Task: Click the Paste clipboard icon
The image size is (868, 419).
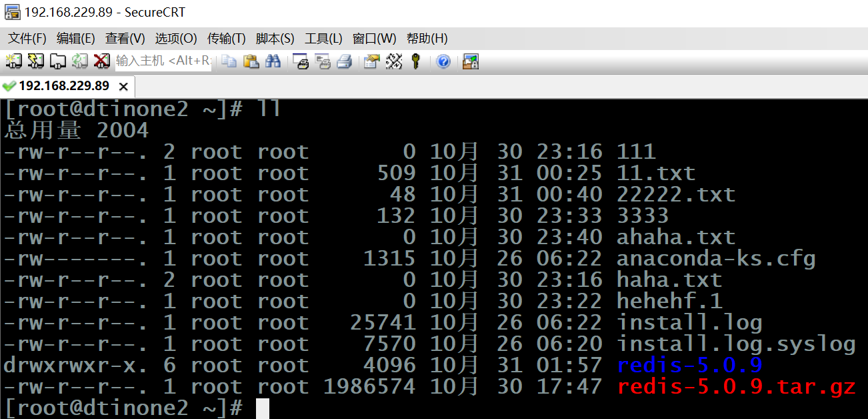Action: click(x=251, y=61)
